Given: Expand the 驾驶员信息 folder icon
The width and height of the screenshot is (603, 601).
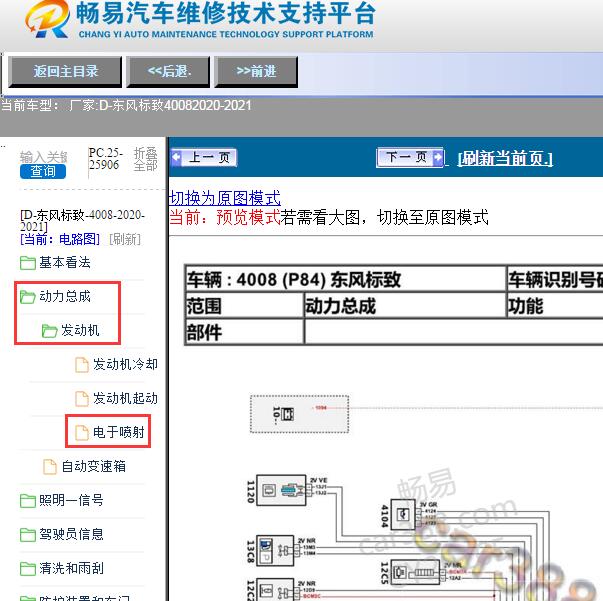Looking at the screenshot, I should coord(28,534).
